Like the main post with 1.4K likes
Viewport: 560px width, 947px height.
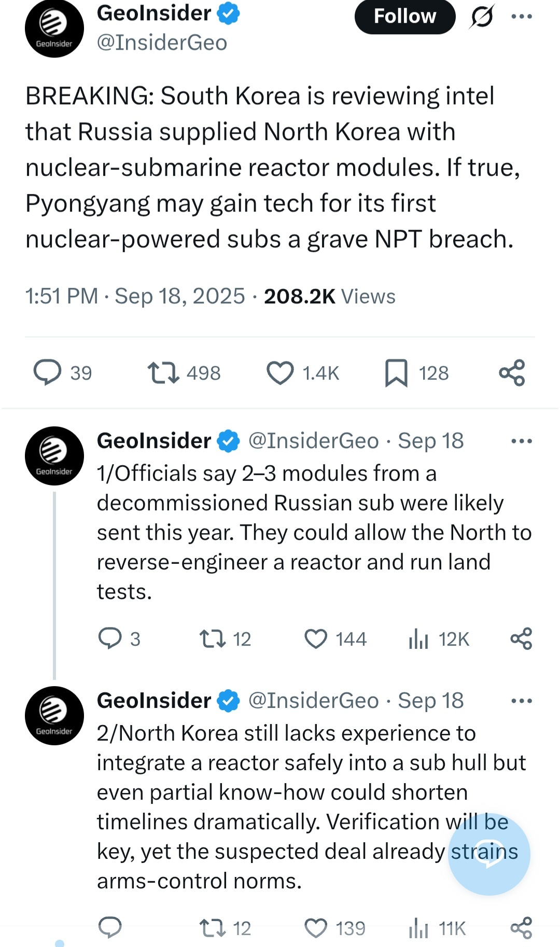point(280,373)
